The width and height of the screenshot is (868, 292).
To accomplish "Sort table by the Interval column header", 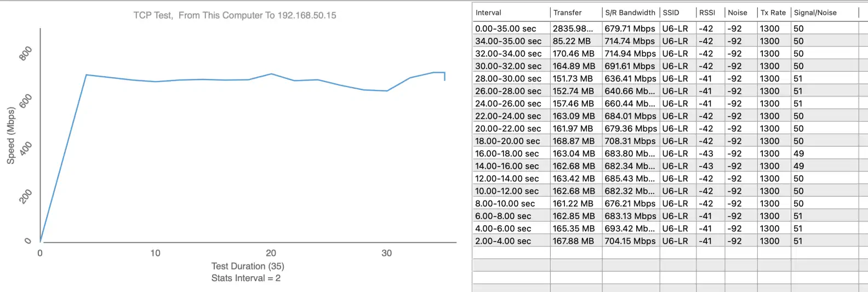I will (488, 13).
